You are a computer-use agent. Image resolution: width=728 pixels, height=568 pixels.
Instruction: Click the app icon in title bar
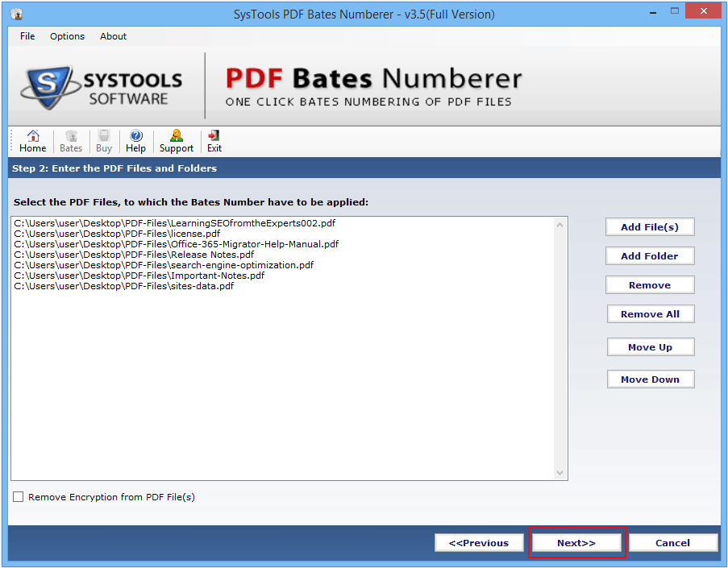coord(17,14)
